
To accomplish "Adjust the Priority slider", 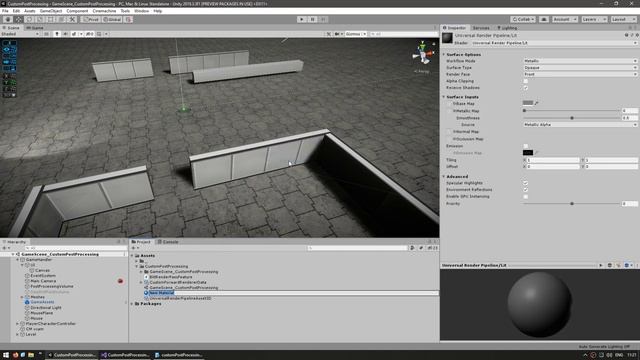I will click(x=571, y=203).
